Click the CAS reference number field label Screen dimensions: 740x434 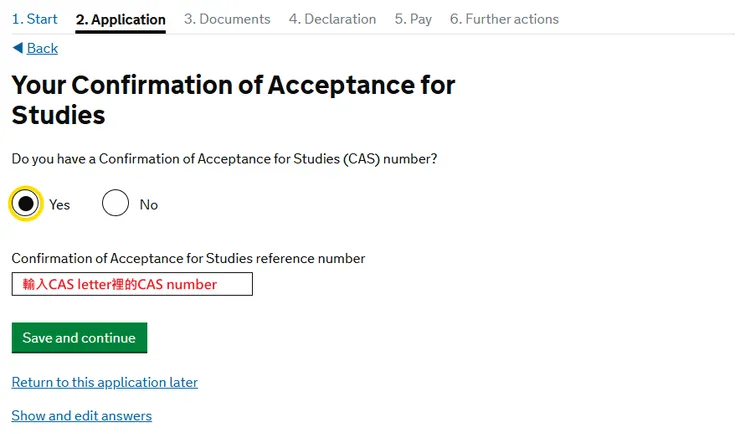point(188,258)
